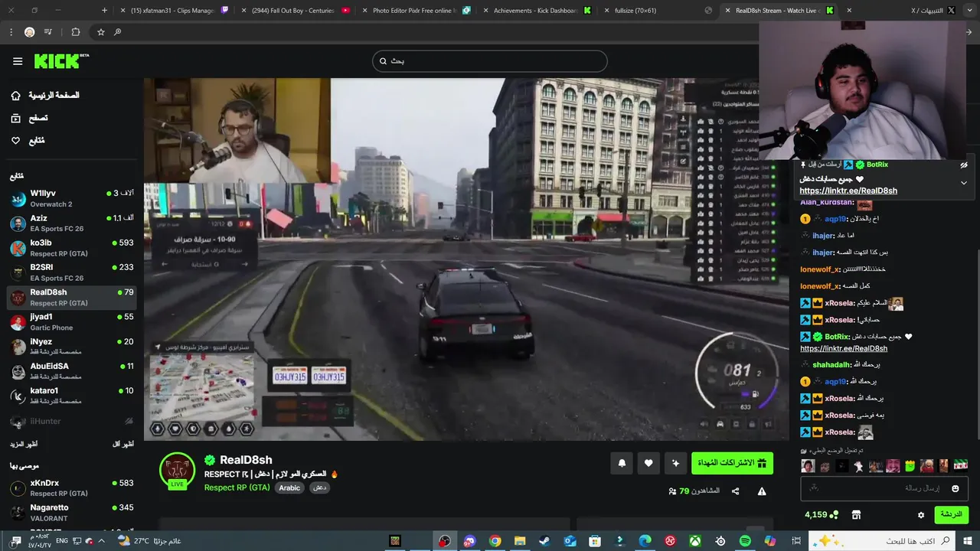Screen dimensions: 980x551
Task: Open AbuEidSA channel in sidebar
Action: pos(72,371)
